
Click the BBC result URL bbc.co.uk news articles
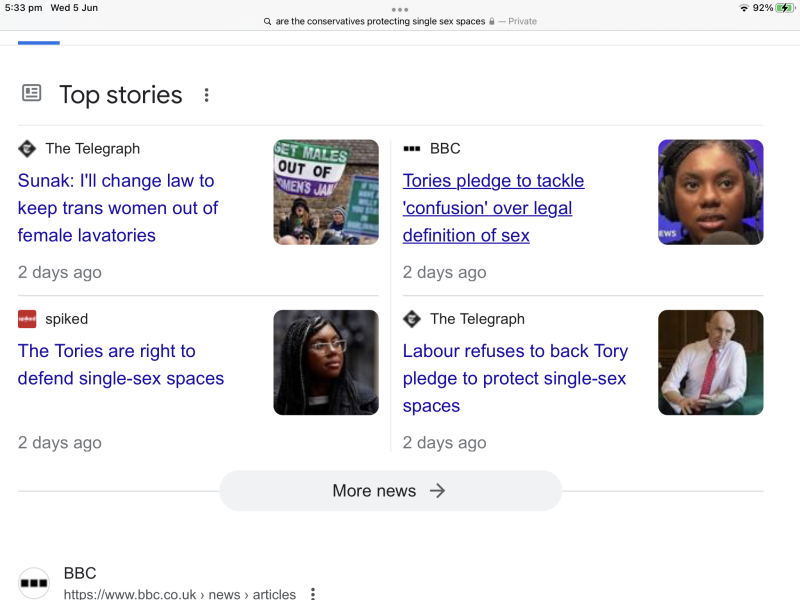[x=180, y=594]
